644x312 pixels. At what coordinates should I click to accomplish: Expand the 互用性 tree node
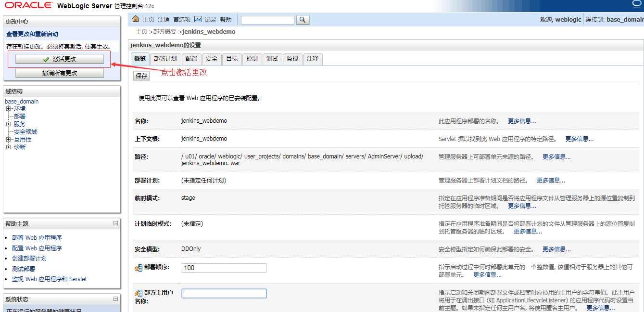8,140
